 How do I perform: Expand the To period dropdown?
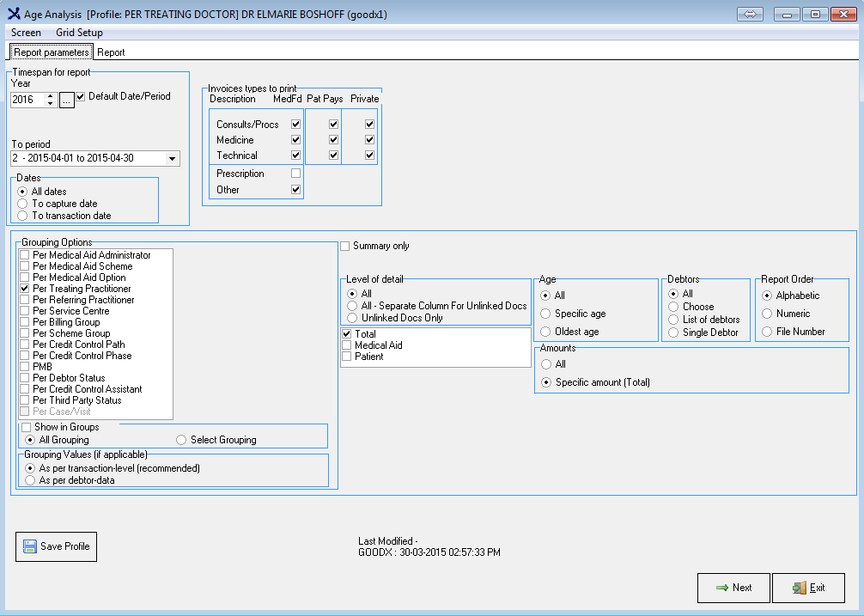(172, 158)
